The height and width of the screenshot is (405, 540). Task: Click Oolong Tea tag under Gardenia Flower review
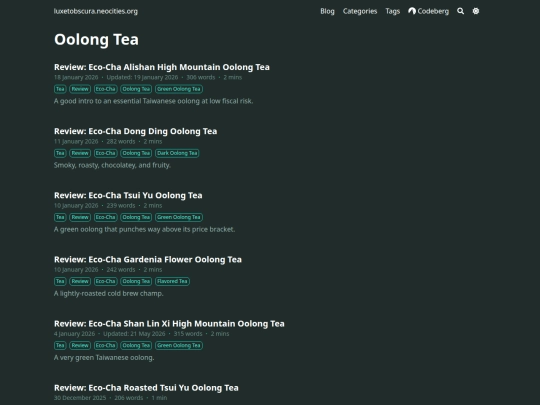pyautogui.click(x=136, y=281)
